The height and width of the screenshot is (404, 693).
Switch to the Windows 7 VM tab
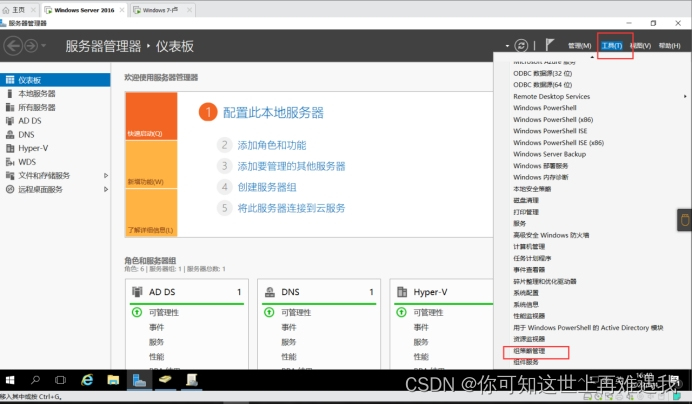tap(160, 10)
